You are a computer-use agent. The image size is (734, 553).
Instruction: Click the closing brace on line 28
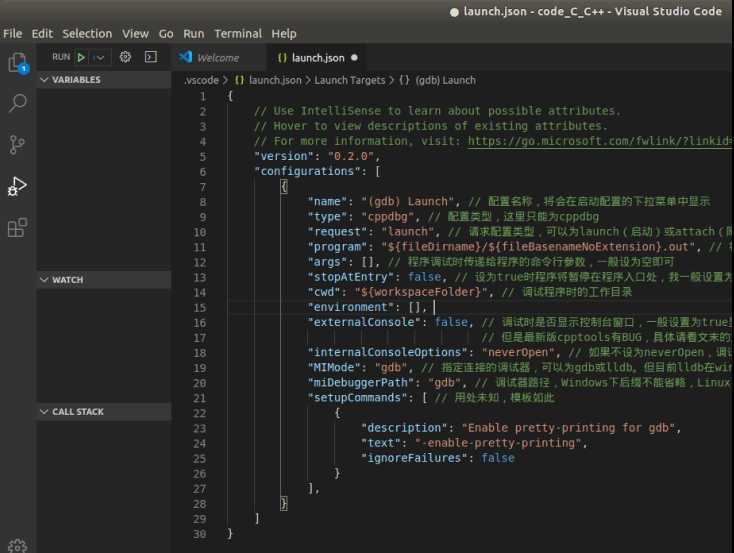[284, 503]
